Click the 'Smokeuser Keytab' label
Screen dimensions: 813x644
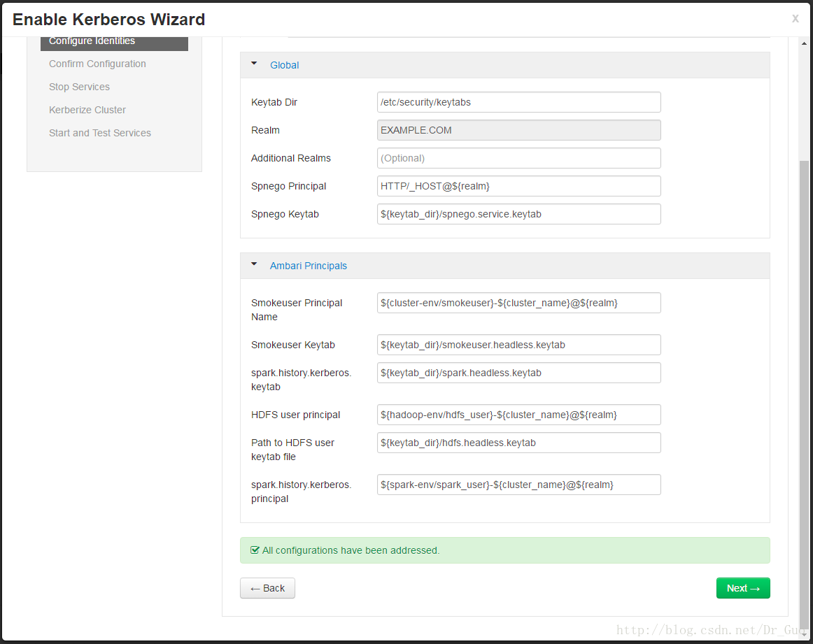293,345
